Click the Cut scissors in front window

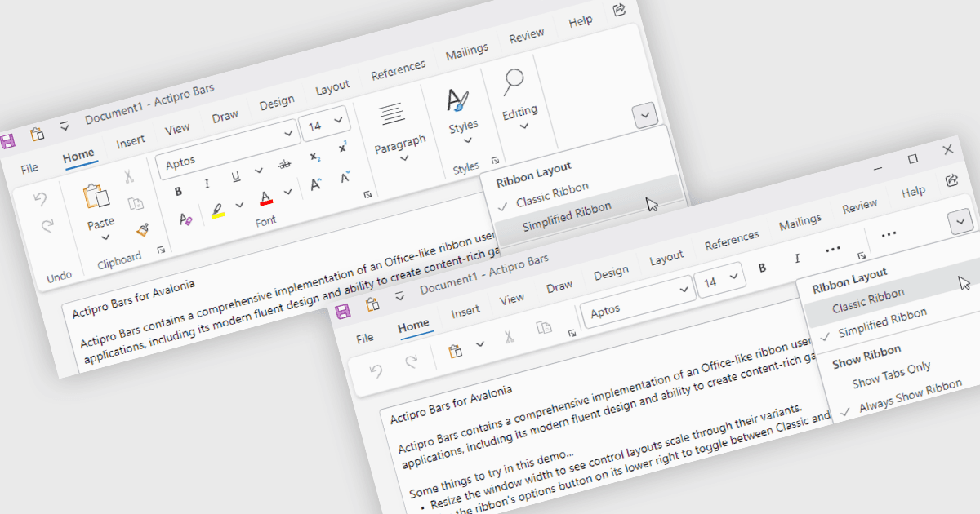(x=508, y=335)
